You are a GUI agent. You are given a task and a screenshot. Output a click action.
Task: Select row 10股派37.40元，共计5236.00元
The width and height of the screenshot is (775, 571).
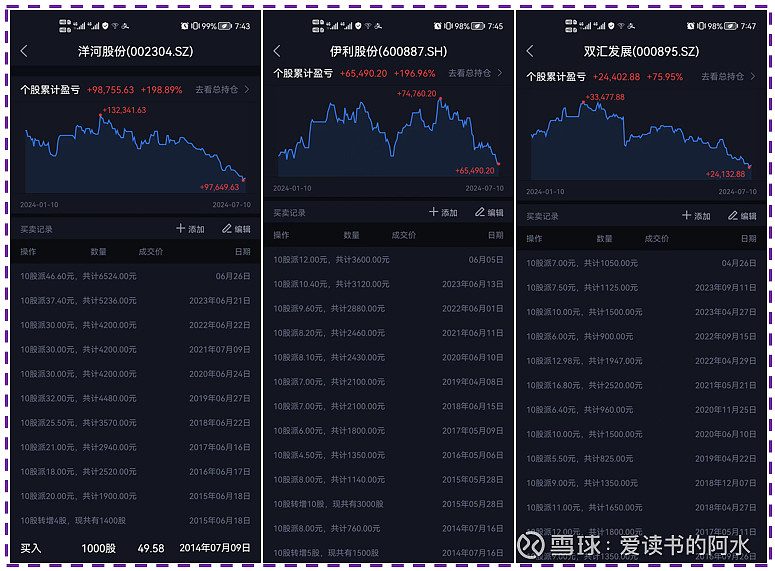[x=135, y=301]
